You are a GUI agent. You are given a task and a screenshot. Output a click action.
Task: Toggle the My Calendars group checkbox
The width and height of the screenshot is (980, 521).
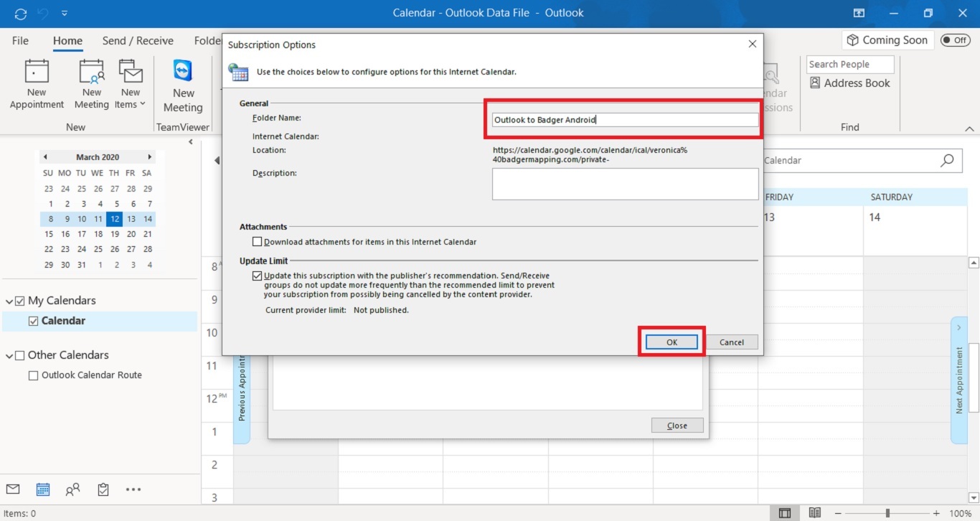(20, 301)
